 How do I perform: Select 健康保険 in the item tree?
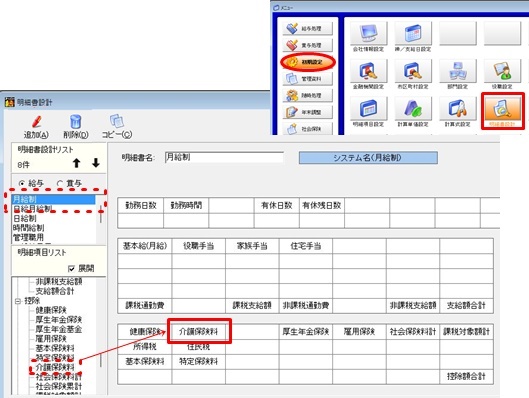coord(51,310)
